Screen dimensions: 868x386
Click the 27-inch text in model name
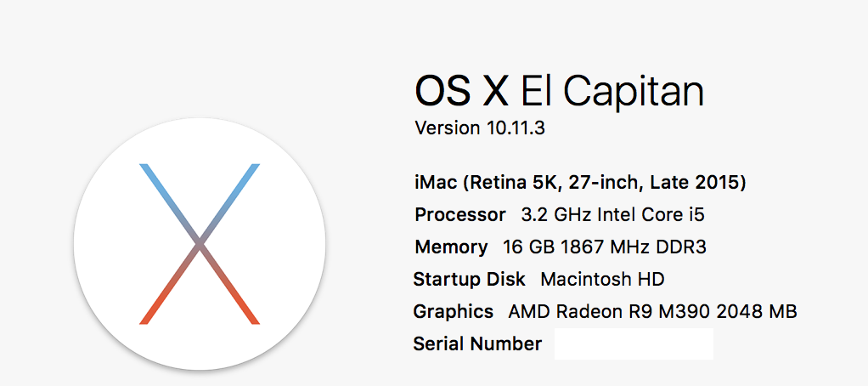coord(607,182)
